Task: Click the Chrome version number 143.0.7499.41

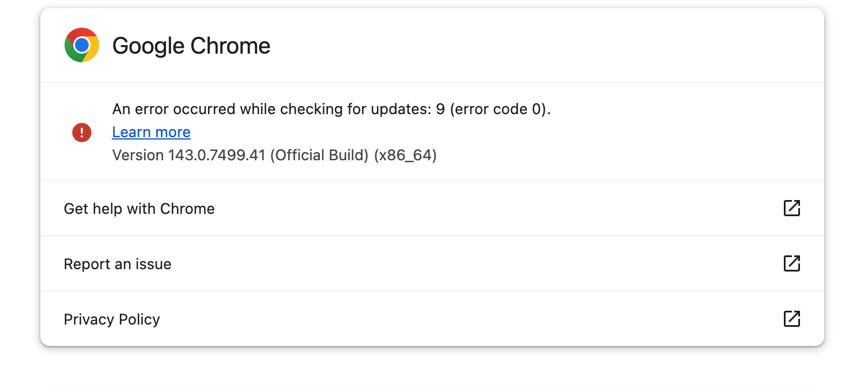Action: 217,155
